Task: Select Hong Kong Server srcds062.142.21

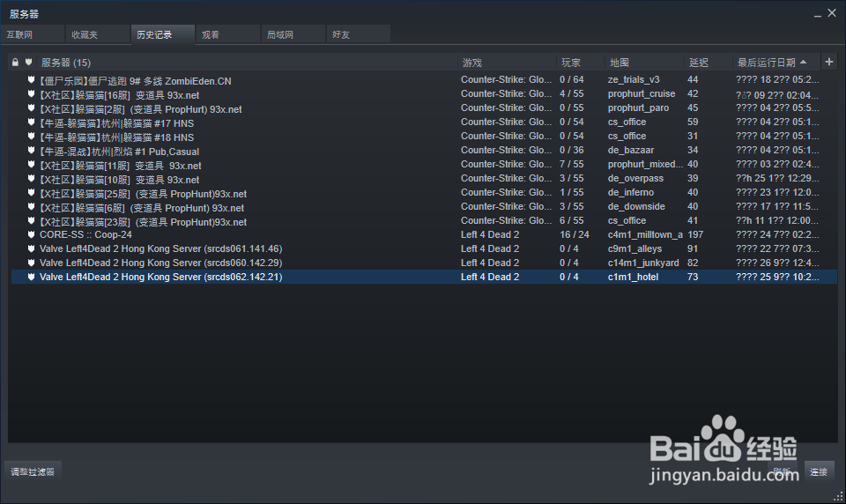Action: click(x=424, y=277)
